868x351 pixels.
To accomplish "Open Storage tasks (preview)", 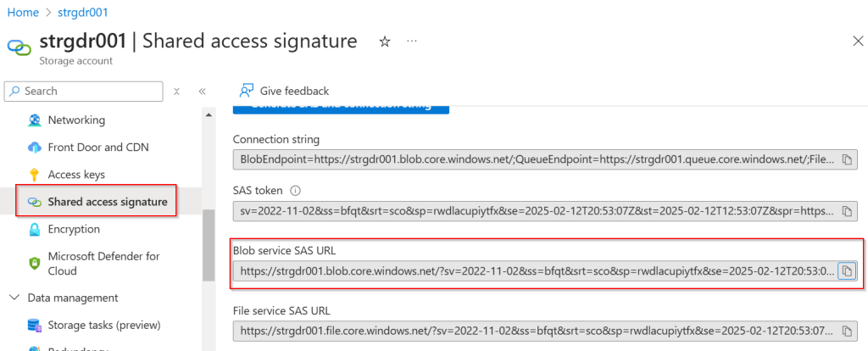I will coord(103,325).
